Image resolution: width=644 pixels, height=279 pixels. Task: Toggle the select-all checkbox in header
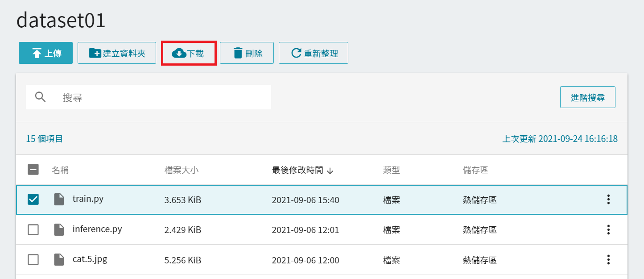click(x=33, y=170)
